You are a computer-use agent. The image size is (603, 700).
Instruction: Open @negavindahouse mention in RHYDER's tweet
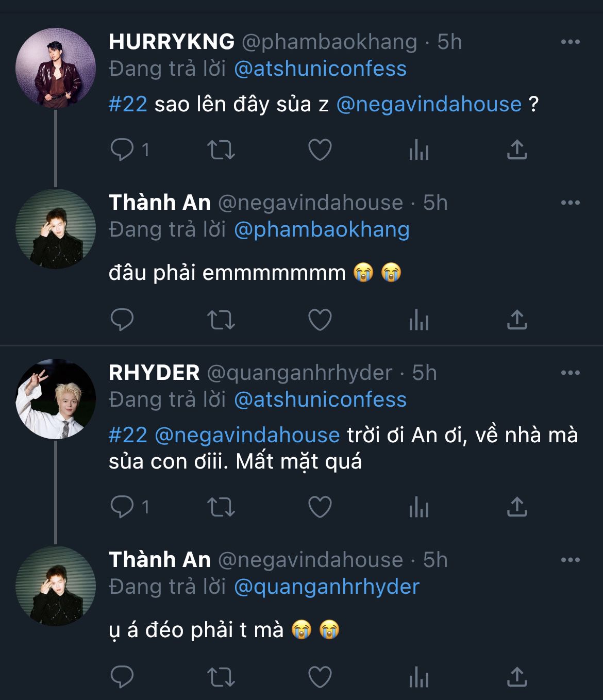click(x=247, y=436)
